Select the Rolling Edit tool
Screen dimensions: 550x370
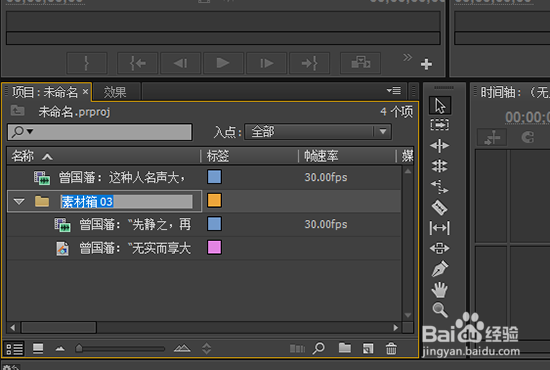tap(440, 166)
